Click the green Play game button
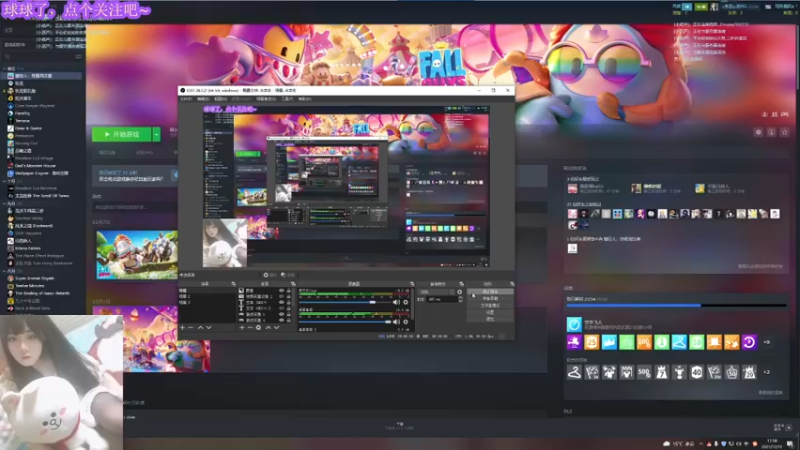The height and width of the screenshot is (450, 800). coord(121,134)
